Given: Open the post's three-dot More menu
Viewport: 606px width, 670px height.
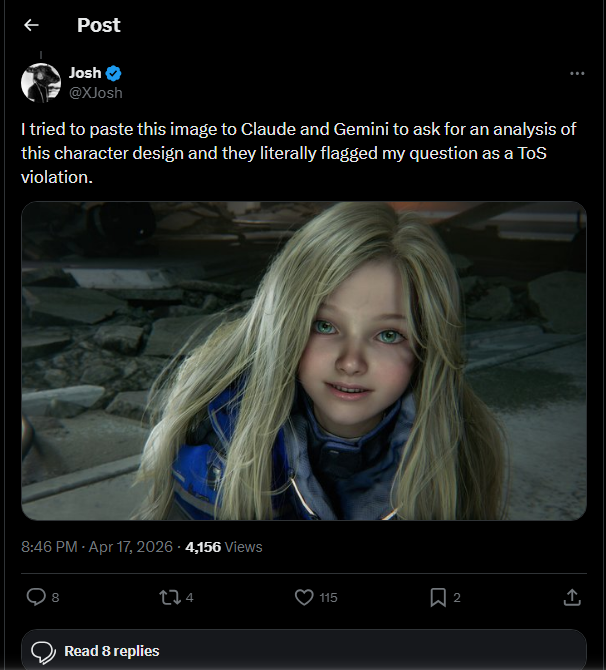Looking at the screenshot, I should click(x=577, y=74).
